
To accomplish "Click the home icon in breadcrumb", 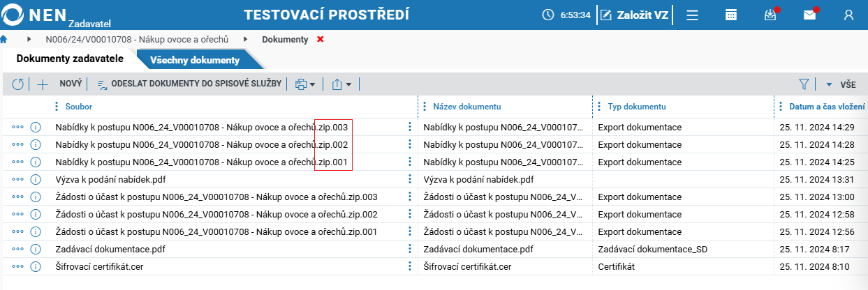I will click(x=3, y=39).
